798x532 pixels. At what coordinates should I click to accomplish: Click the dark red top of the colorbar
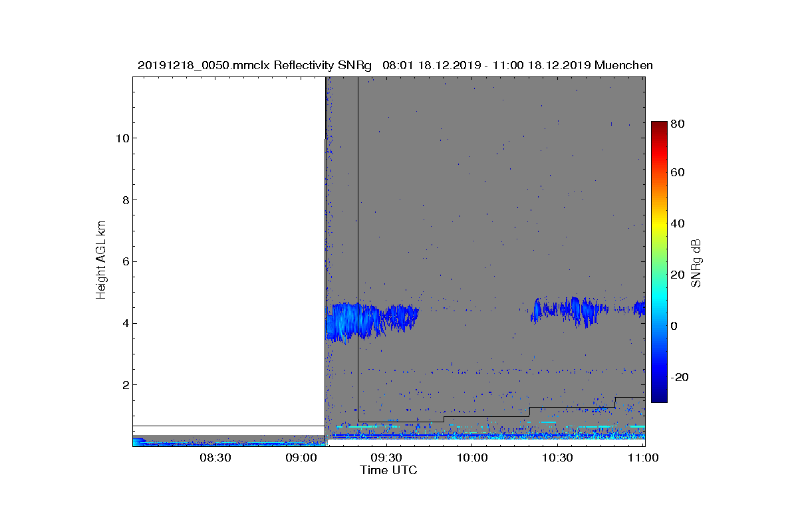659,126
